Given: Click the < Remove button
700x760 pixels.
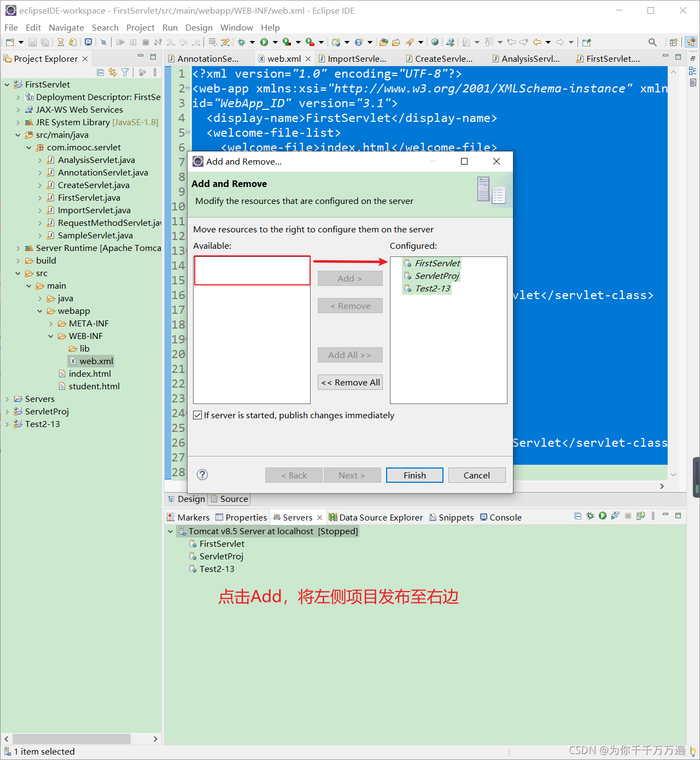Looking at the screenshot, I should point(350,306).
